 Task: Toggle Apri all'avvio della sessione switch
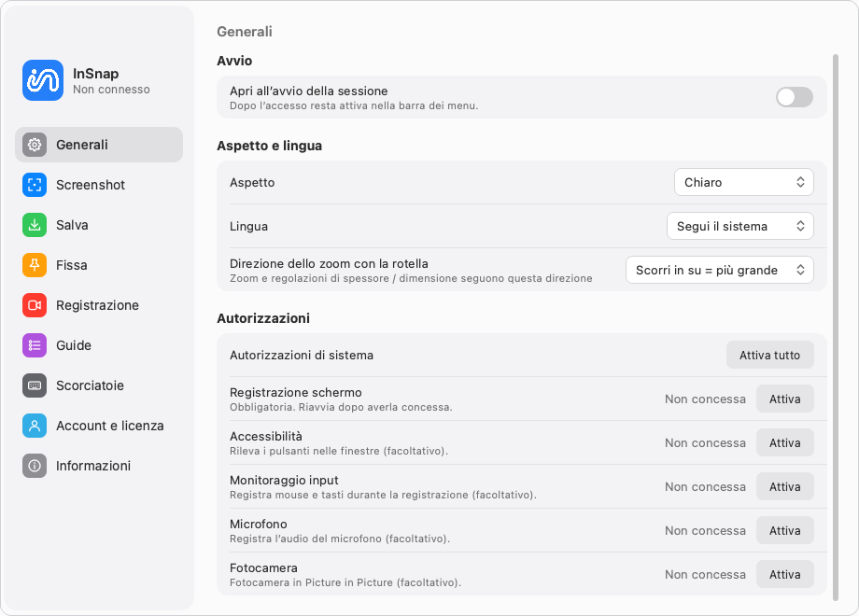click(x=795, y=97)
